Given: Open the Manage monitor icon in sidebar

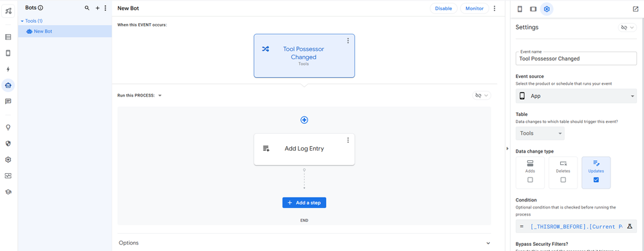Looking at the screenshot, I should click(8, 176).
